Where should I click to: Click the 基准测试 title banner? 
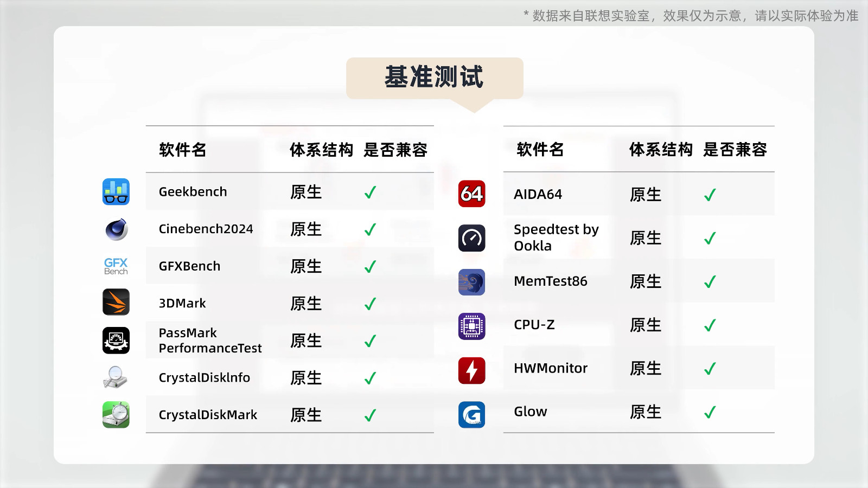[x=435, y=78]
